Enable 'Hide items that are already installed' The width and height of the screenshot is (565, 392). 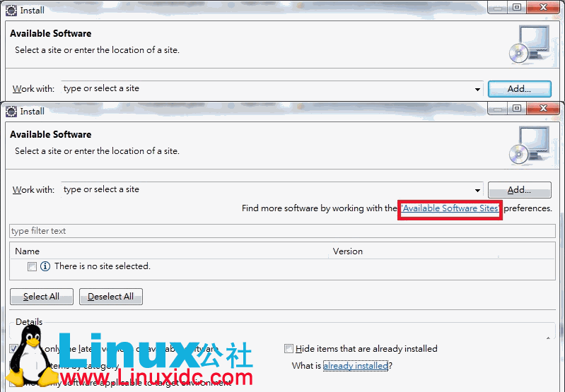pos(289,349)
